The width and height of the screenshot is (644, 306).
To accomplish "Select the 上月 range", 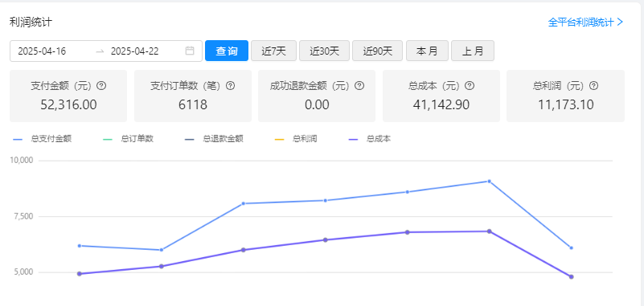I will coord(473,51).
